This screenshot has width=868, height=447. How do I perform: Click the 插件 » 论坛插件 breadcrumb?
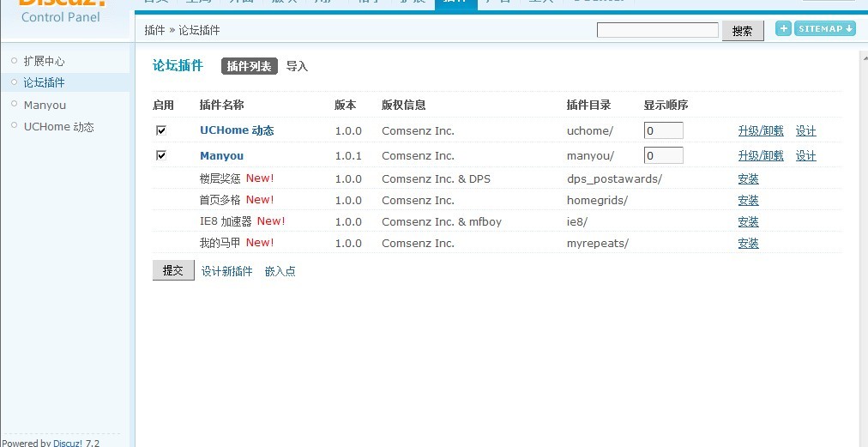[x=182, y=31]
